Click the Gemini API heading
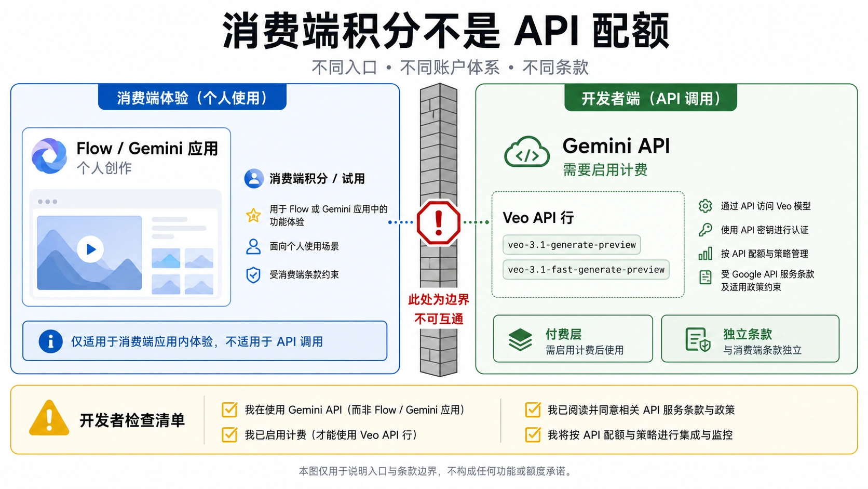Viewport: 868px width, 489px height. (616, 146)
